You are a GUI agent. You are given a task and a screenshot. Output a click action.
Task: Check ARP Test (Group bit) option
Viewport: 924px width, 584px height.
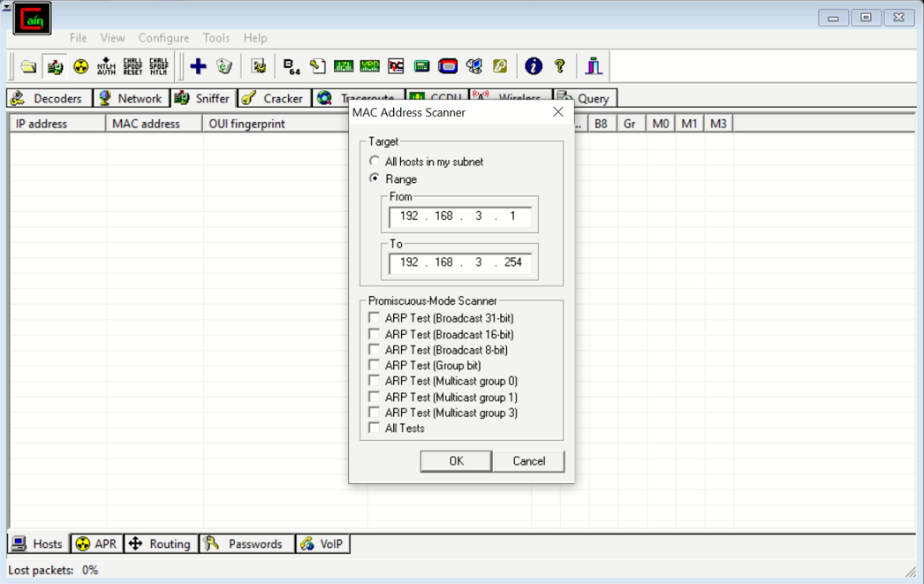click(x=375, y=366)
